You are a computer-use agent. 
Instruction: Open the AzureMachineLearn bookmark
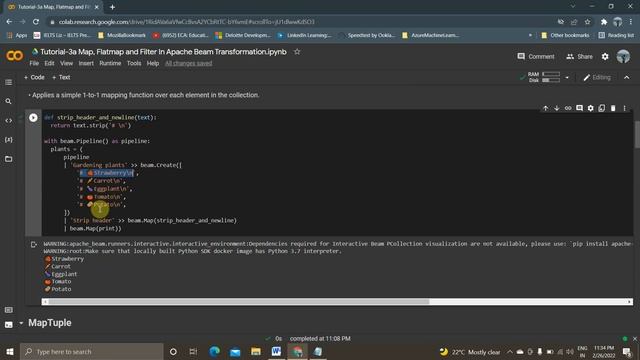[x=431, y=36]
